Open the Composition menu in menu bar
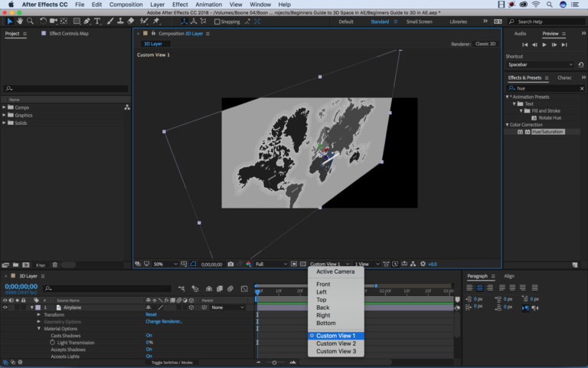This screenshot has height=368, width=588. tap(126, 5)
